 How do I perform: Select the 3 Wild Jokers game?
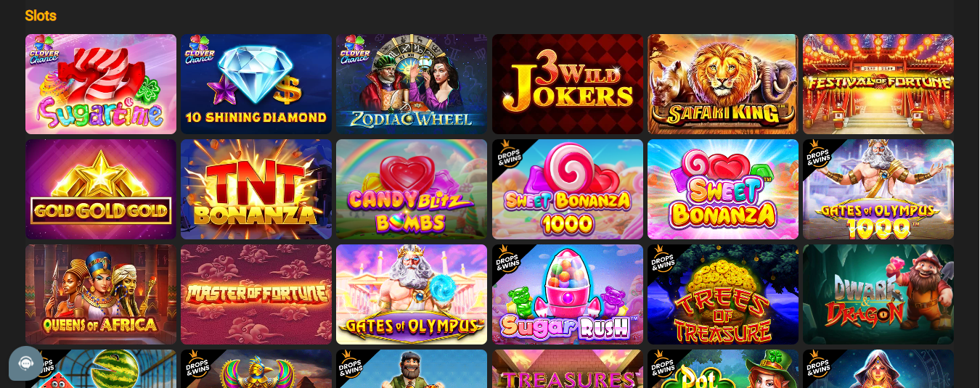coord(568,84)
